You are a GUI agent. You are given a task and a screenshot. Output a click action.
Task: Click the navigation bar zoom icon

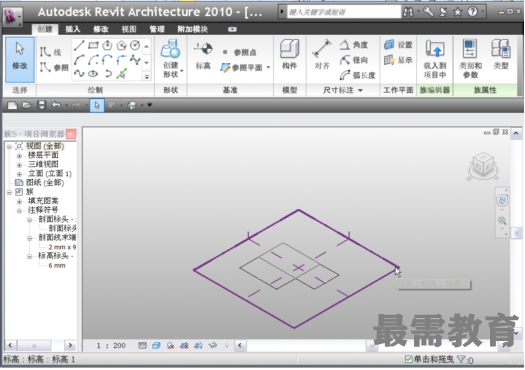point(502,221)
